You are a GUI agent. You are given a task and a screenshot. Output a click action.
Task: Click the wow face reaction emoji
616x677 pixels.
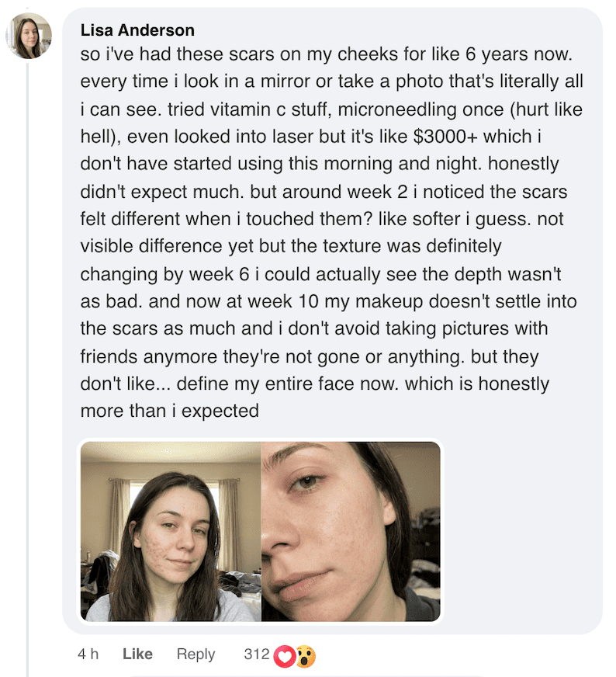click(x=305, y=655)
